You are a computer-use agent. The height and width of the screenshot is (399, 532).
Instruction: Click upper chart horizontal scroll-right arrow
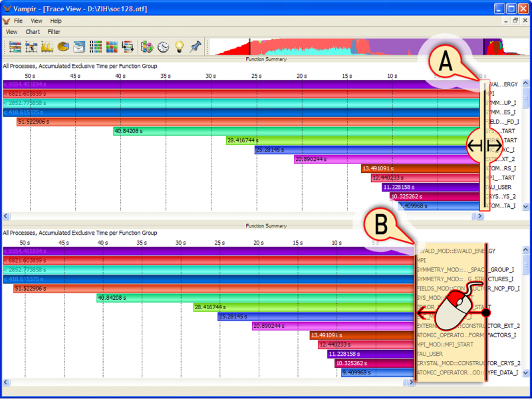pos(479,215)
